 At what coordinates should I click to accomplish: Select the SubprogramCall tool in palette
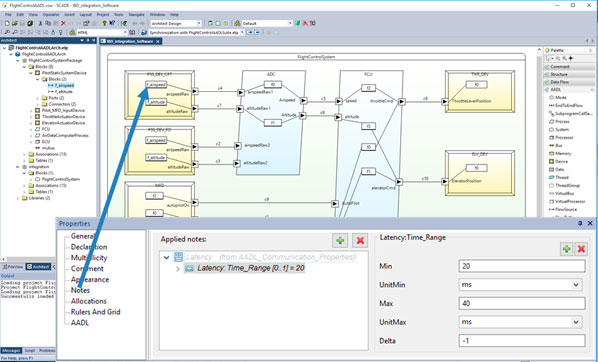click(x=571, y=113)
